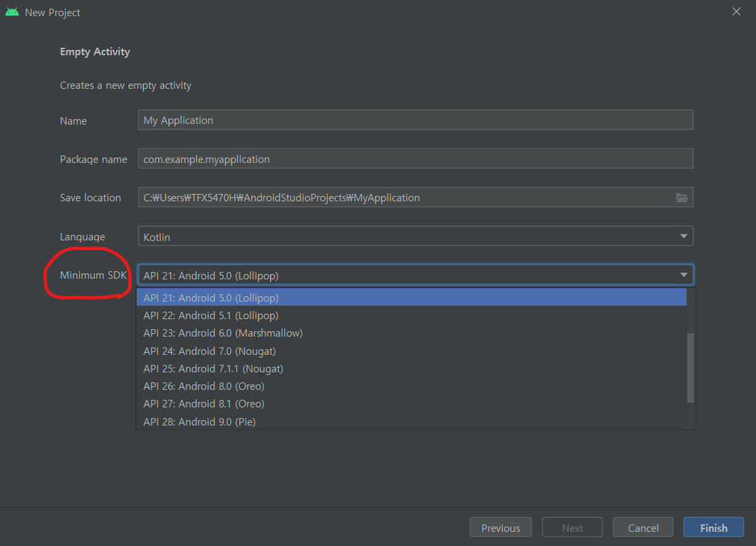The width and height of the screenshot is (756, 546).
Task: Expand the Language dropdown arrow
Action: coord(683,236)
